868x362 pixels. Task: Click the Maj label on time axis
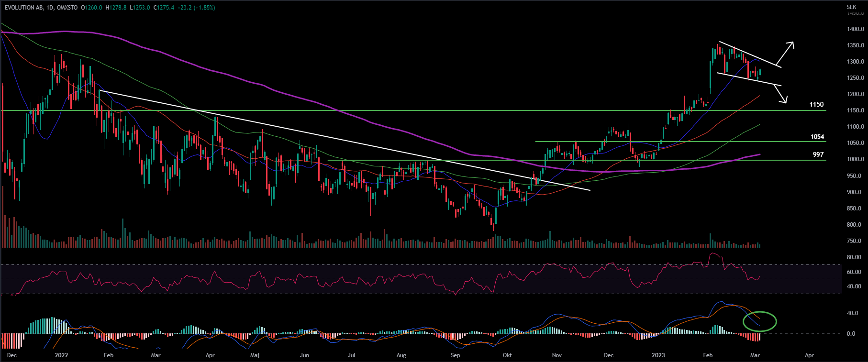pyautogui.click(x=255, y=355)
